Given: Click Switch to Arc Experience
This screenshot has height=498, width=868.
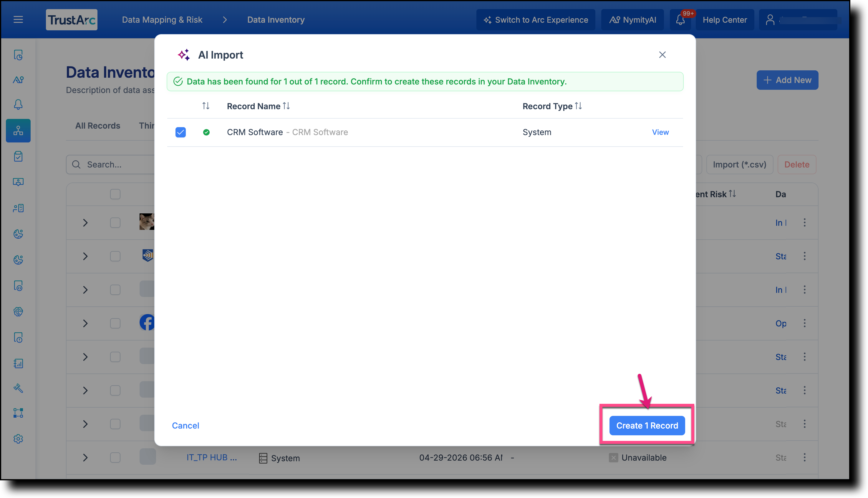Looking at the screenshot, I should pos(536,20).
